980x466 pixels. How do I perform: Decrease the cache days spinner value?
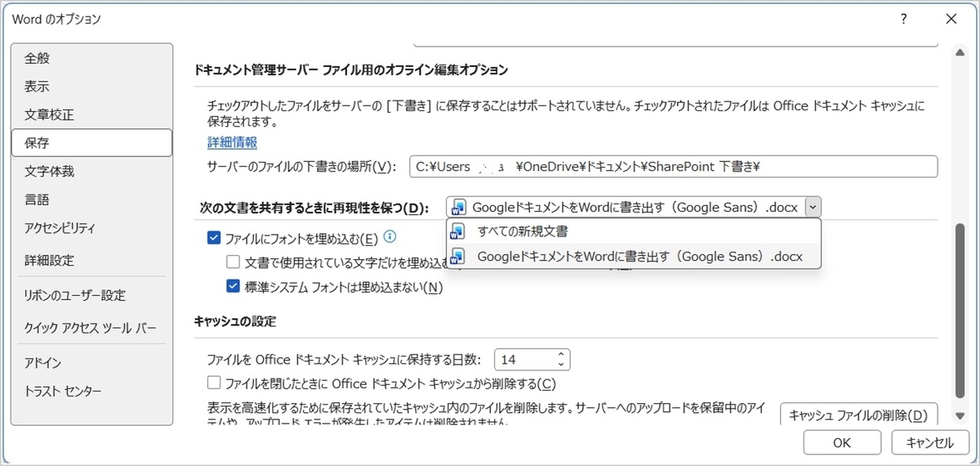tap(560, 364)
